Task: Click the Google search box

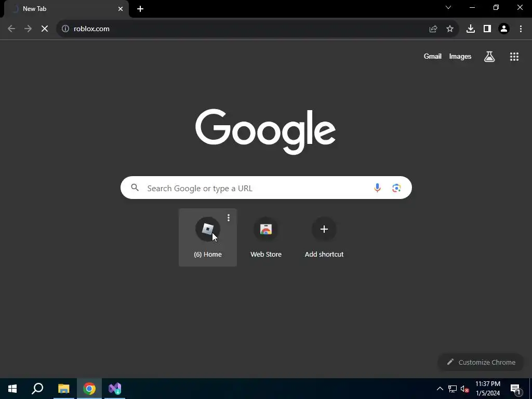Action: [x=266, y=188]
